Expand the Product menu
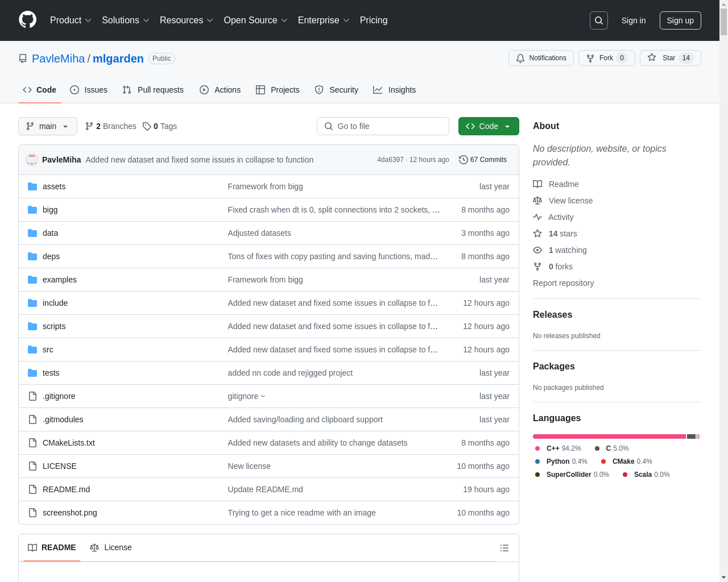 click(71, 20)
